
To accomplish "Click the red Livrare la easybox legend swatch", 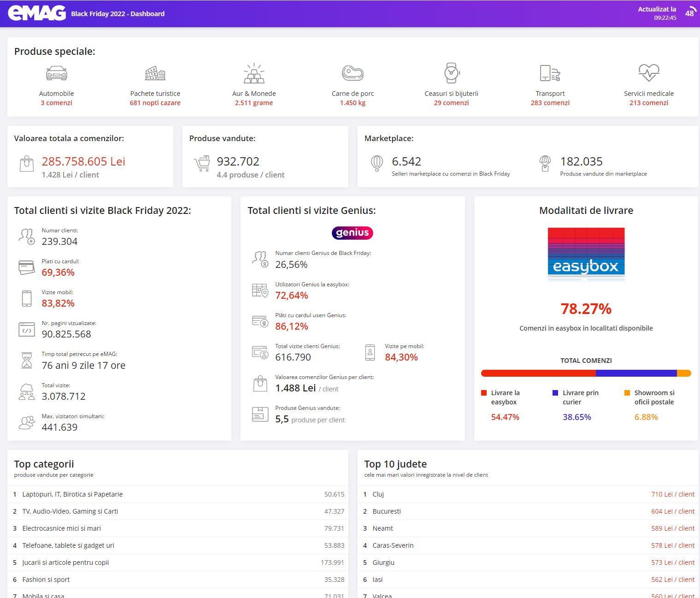I will point(484,393).
